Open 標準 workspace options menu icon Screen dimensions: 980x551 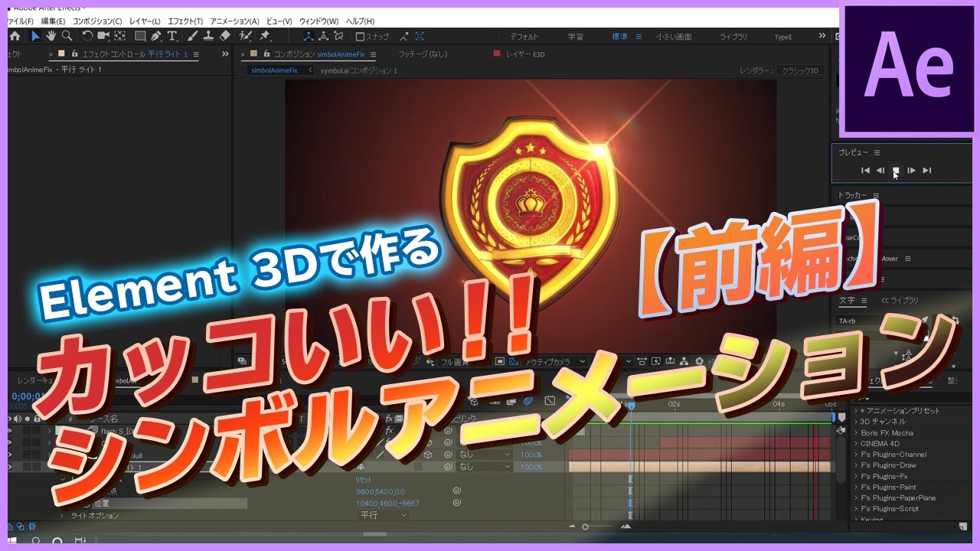pos(639,37)
